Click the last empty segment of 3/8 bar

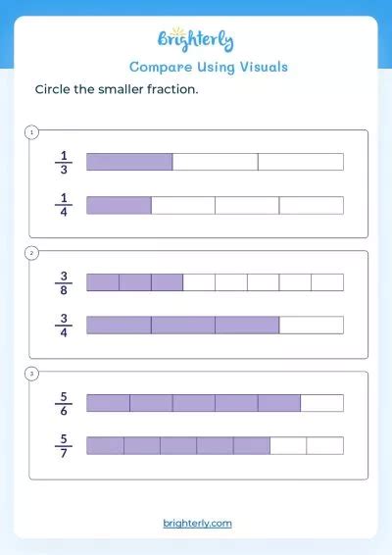327,282
